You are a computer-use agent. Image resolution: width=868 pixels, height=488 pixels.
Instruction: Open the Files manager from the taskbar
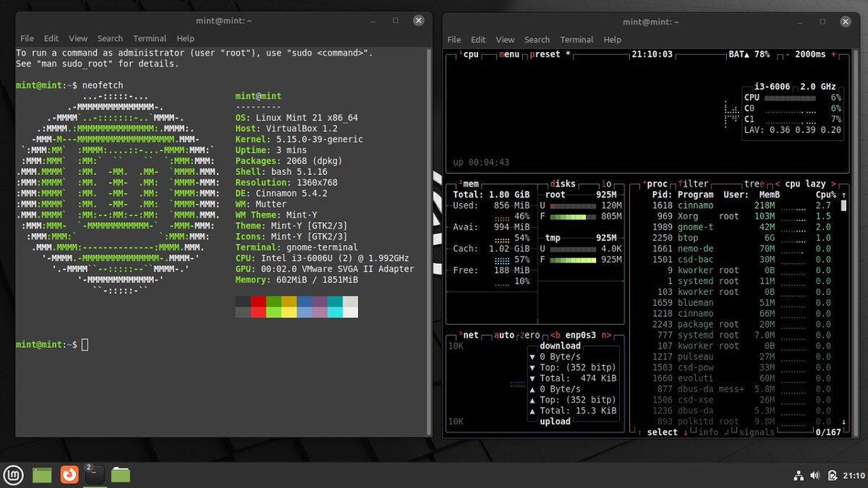point(121,475)
